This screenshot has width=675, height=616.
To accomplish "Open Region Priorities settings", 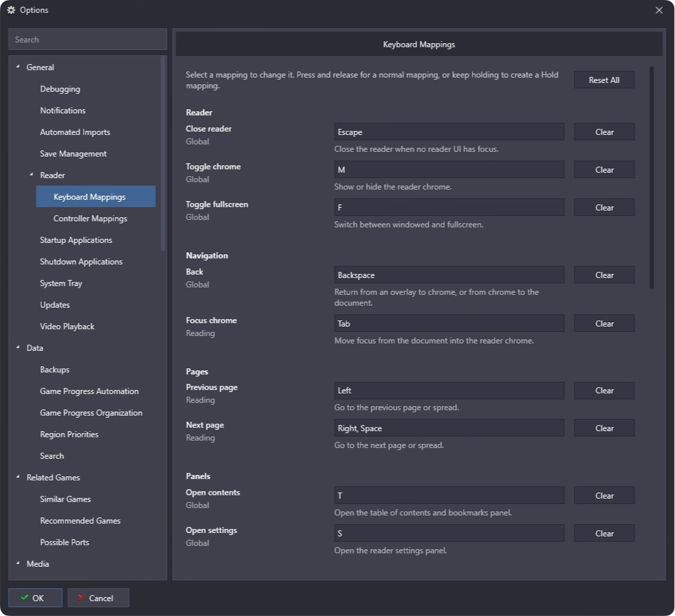I will click(x=69, y=434).
